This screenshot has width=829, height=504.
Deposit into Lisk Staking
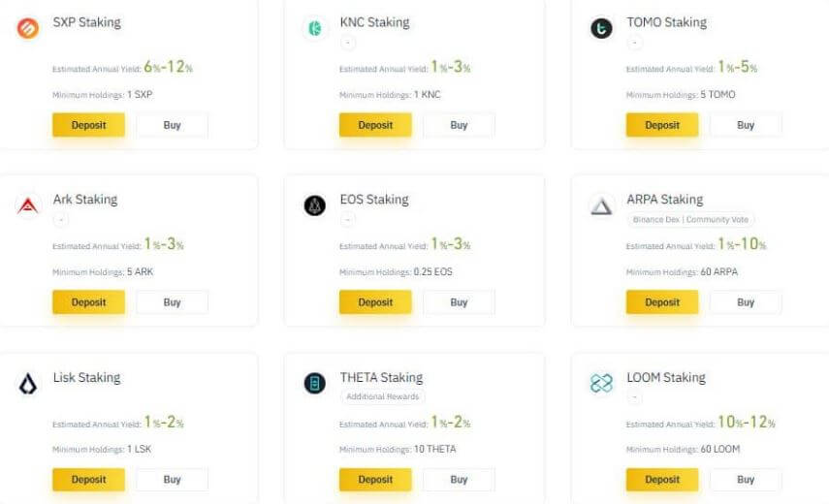(x=88, y=480)
